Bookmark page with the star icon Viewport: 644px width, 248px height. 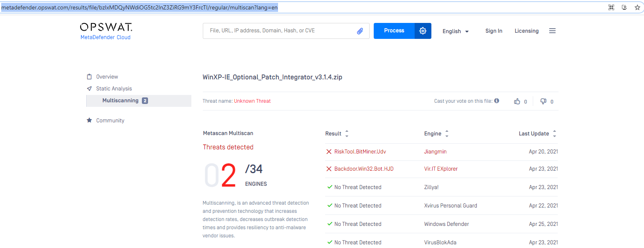point(637,7)
